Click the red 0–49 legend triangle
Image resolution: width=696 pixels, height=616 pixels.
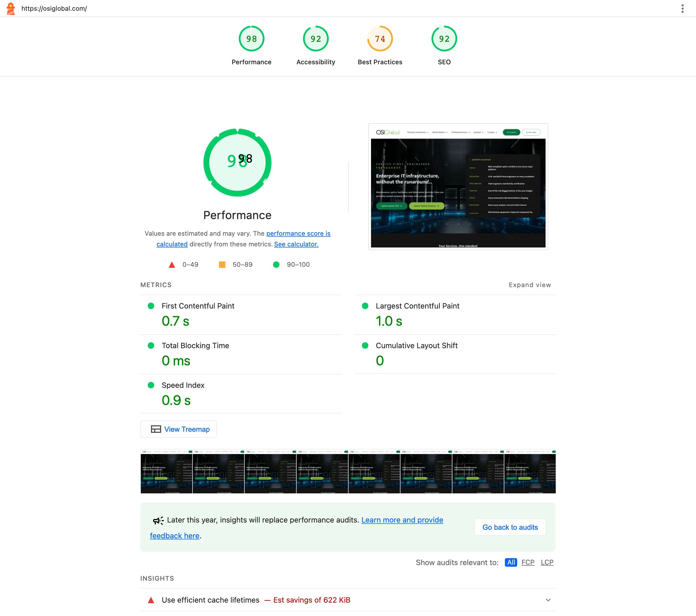pos(172,265)
